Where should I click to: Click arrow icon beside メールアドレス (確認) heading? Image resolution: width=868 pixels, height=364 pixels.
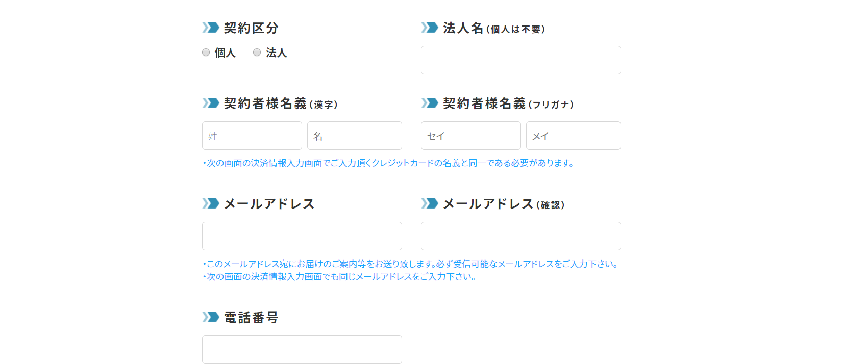coord(429,203)
